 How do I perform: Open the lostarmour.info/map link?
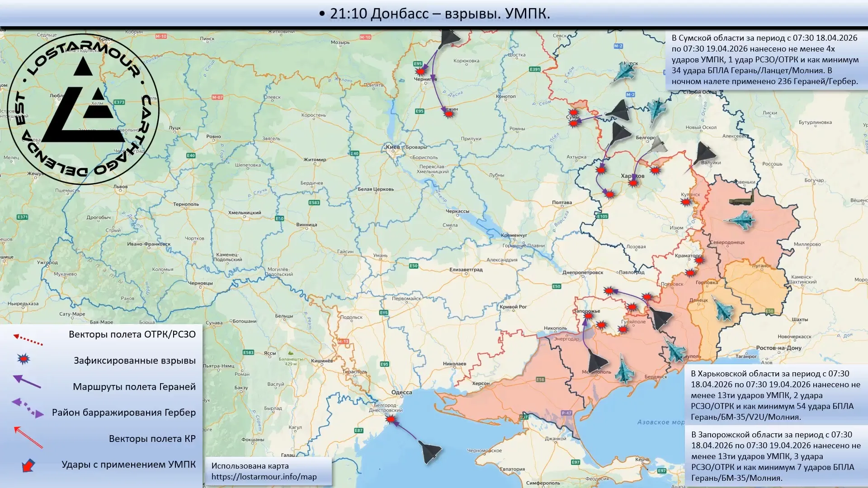pyautogui.click(x=264, y=477)
